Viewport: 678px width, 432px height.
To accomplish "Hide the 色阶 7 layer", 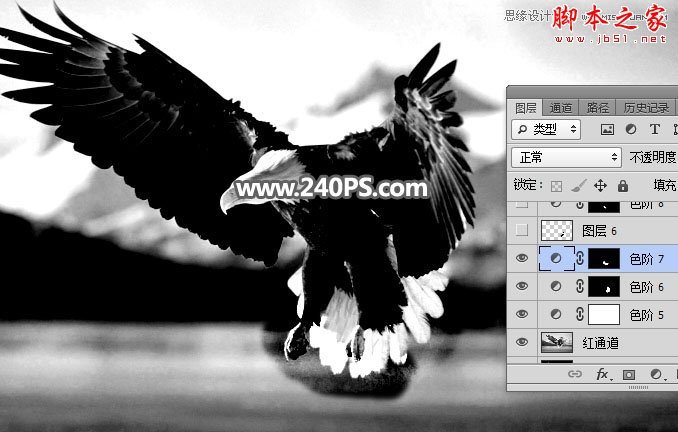I will (522, 258).
